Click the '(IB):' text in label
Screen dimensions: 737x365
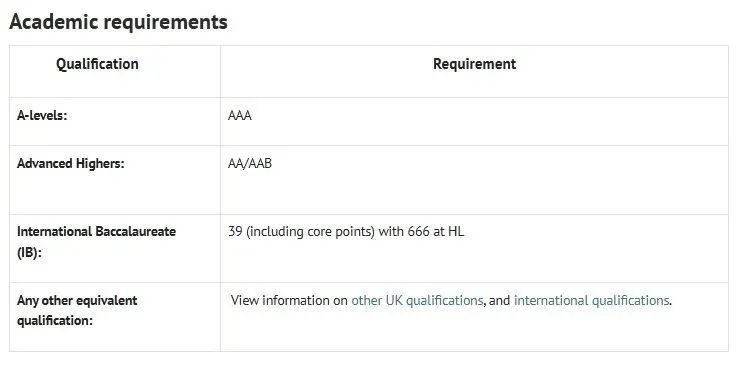[x=29, y=252]
